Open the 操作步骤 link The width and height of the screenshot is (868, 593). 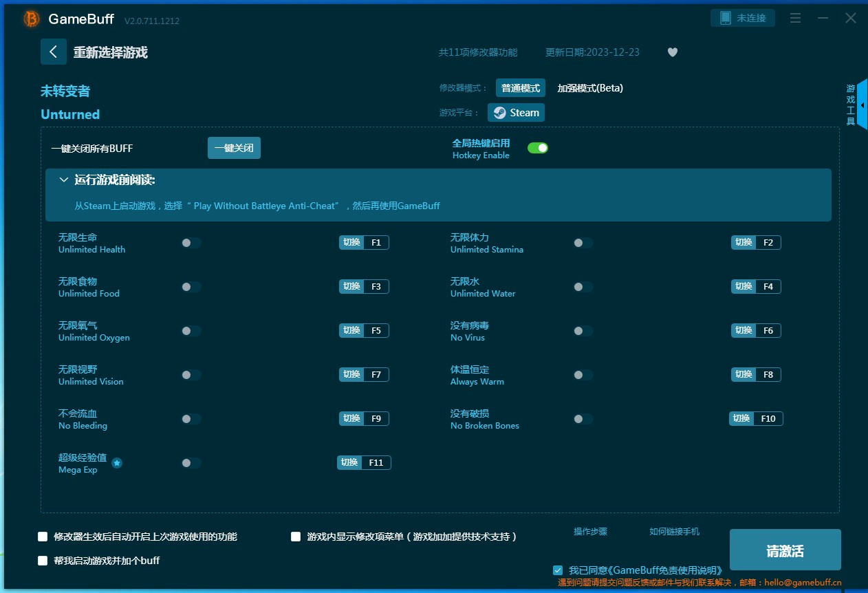(x=590, y=532)
